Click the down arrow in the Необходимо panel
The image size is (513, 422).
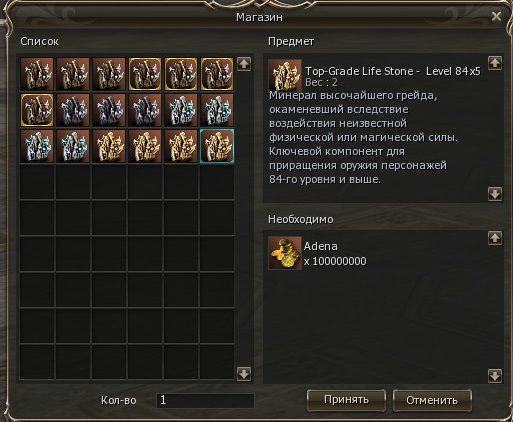click(x=495, y=376)
